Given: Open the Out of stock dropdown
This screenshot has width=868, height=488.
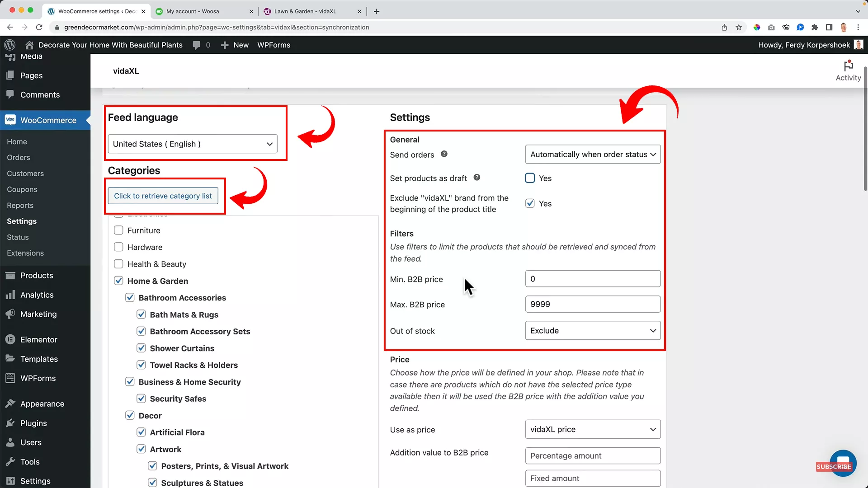Looking at the screenshot, I should [x=592, y=330].
